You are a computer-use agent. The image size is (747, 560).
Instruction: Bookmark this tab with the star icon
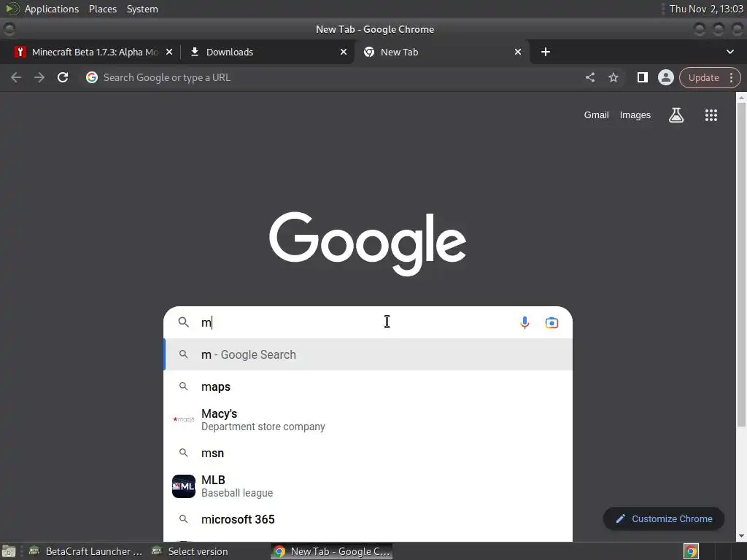tap(613, 77)
